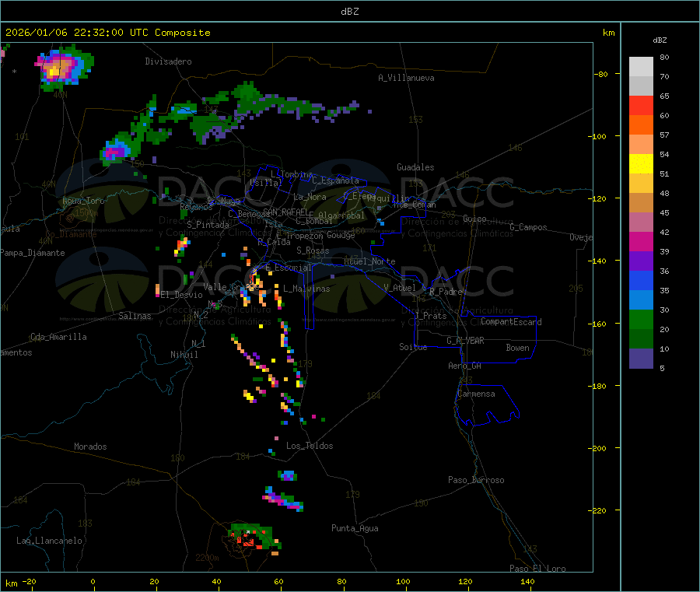Click the L_Malvinas map label
700x592 pixels.
pos(306,289)
